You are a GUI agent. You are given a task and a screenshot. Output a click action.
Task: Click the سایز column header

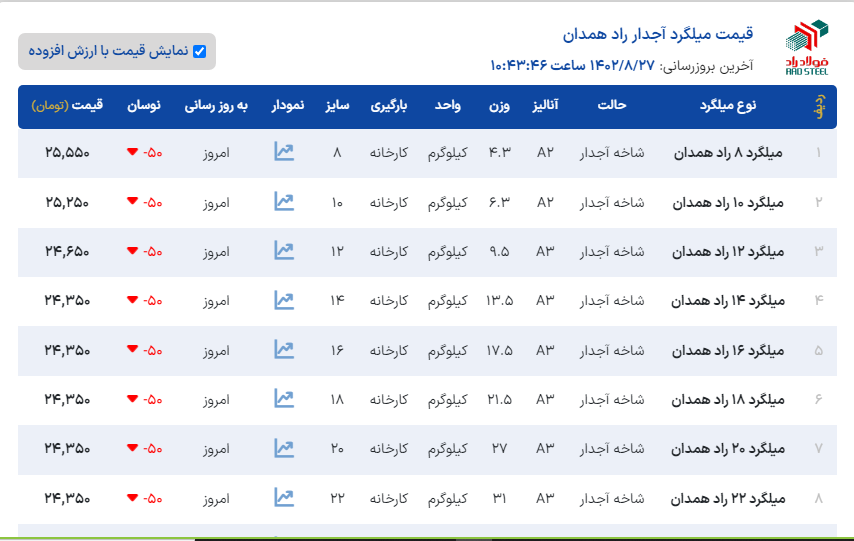[x=336, y=105]
